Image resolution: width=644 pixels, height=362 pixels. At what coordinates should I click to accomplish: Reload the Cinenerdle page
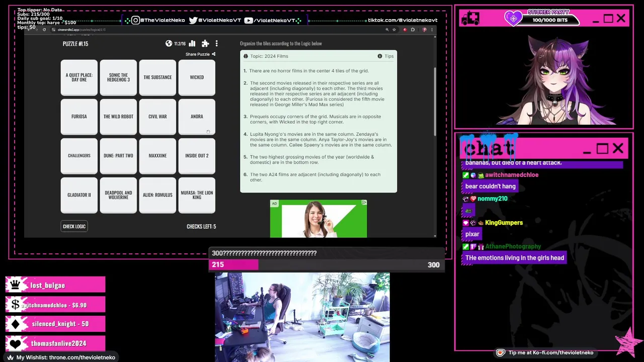44,30
